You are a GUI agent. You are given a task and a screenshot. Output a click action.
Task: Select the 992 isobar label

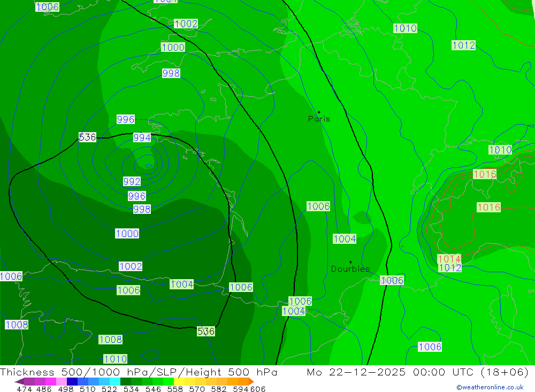point(132,181)
